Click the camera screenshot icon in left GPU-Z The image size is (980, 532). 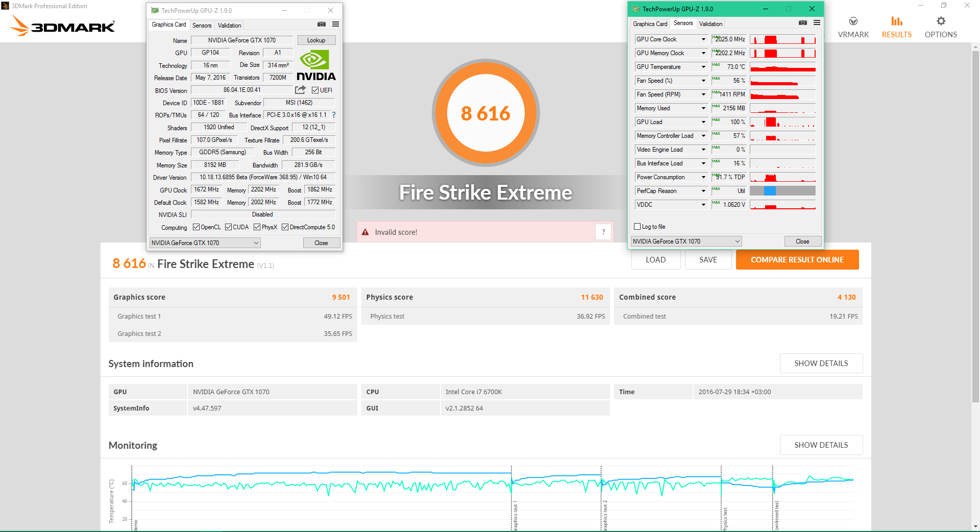pos(322,24)
